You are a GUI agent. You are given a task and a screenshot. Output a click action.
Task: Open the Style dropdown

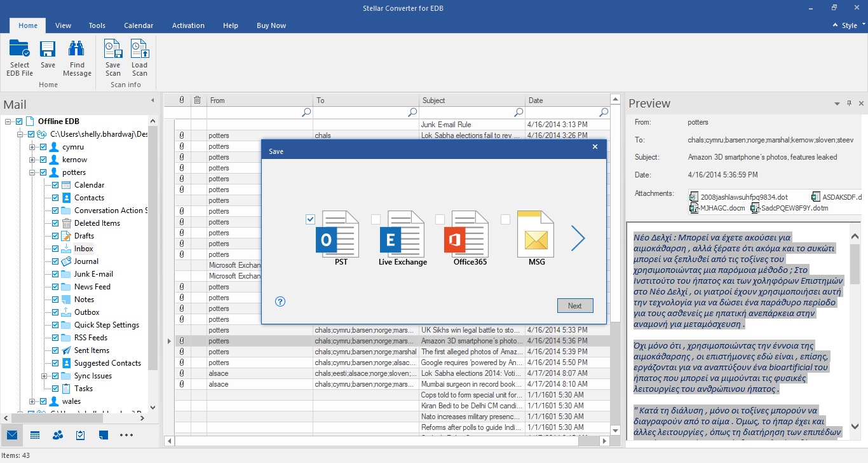pyautogui.click(x=849, y=25)
